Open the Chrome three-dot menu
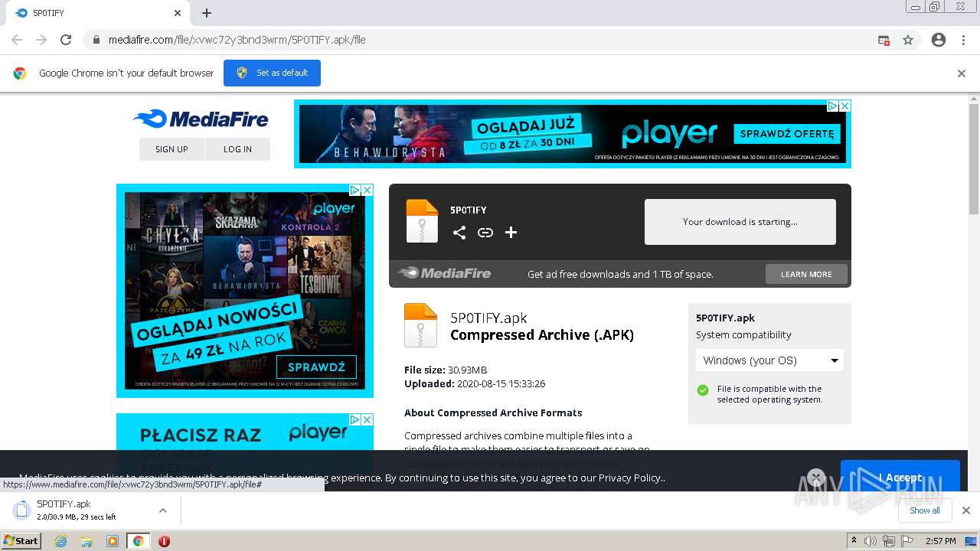Image resolution: width=980 pixels, height=551 pixels. point(963,40)
